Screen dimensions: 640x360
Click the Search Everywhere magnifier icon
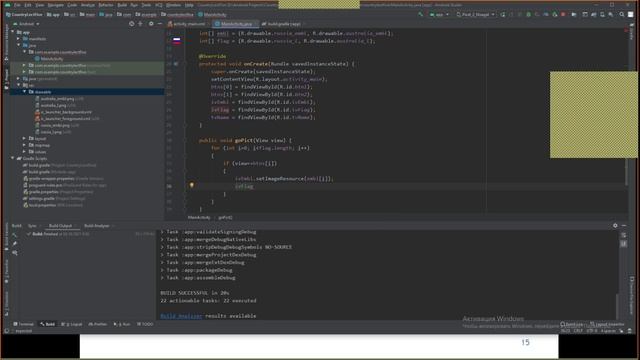click(622, 14)
